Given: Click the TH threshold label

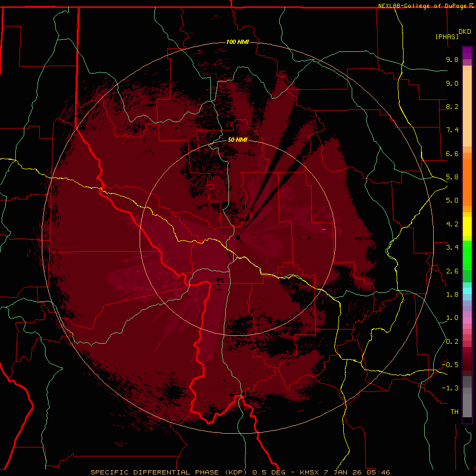Looking at the screenshot, I should coord(454,412).
